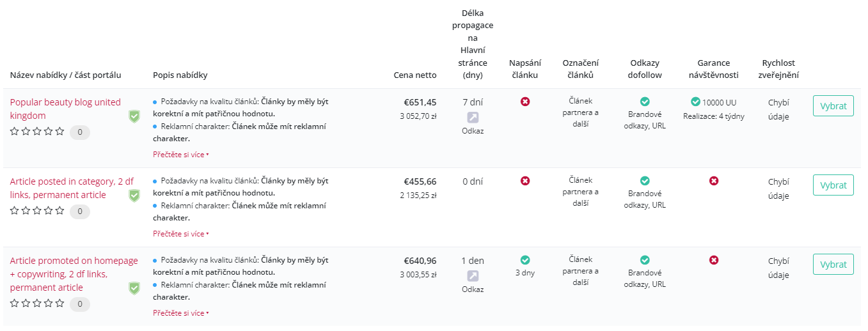868x331 pixels.
Task: Sort by the Cena netto column header
Action: (415, 75)
